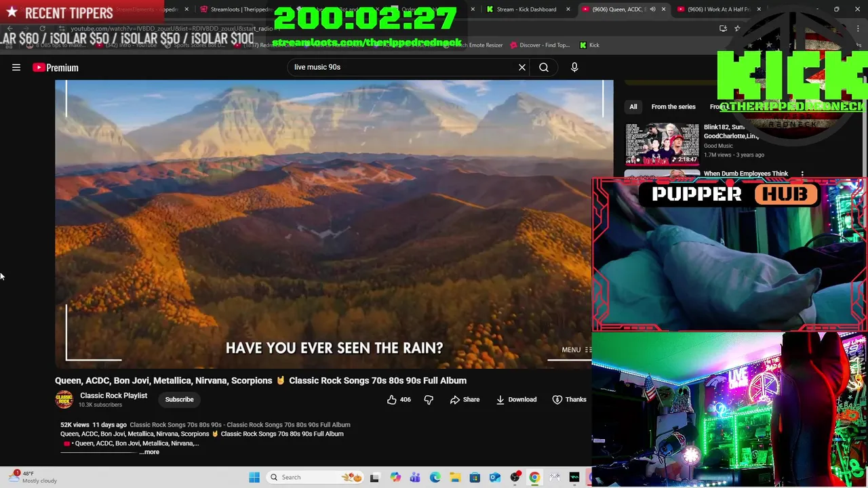Close the Queen, ACDC tab
The width and height of the screenshot is (868, 488).
coord(663,9)
